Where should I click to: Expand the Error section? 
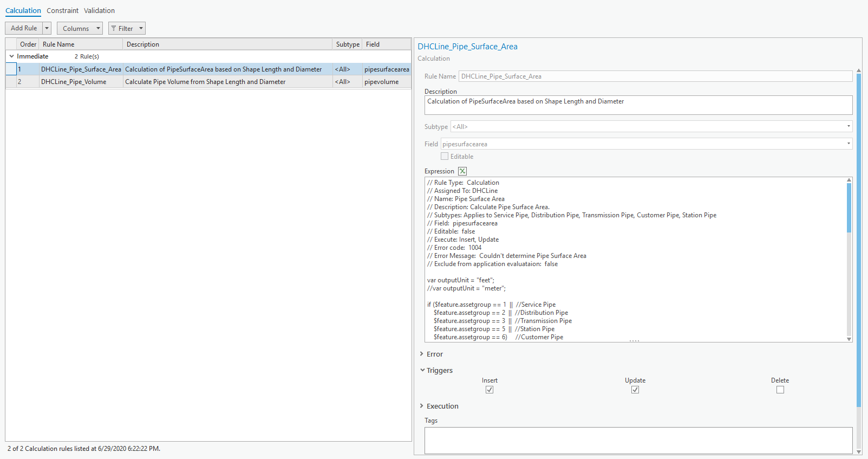click(422, 354)
